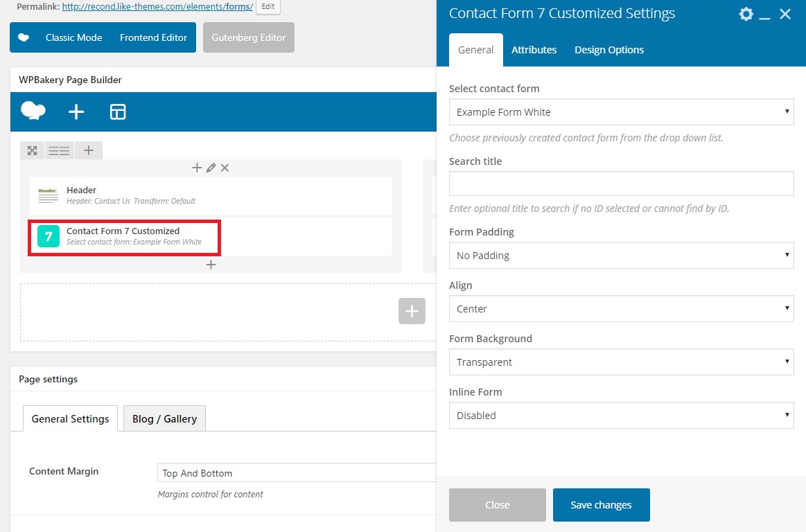The image size is (806, 532).
Task: Open settings gear in Contact Form 7 panel
Action: coord(746,14)
